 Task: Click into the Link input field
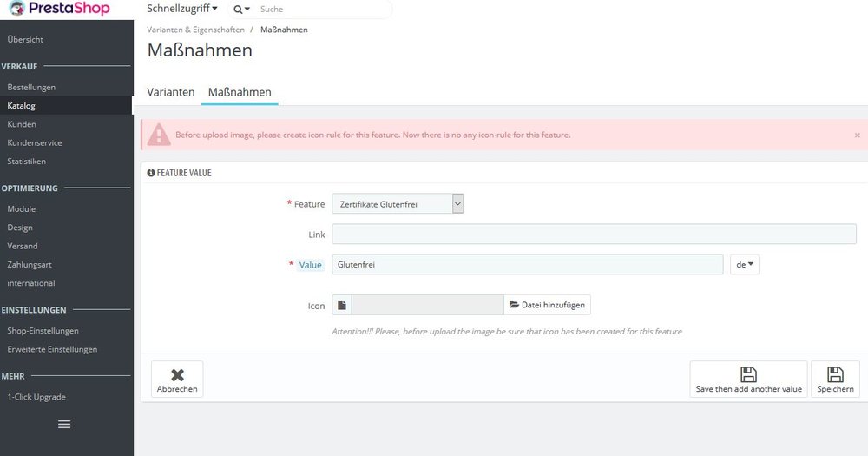pos(594,234)
